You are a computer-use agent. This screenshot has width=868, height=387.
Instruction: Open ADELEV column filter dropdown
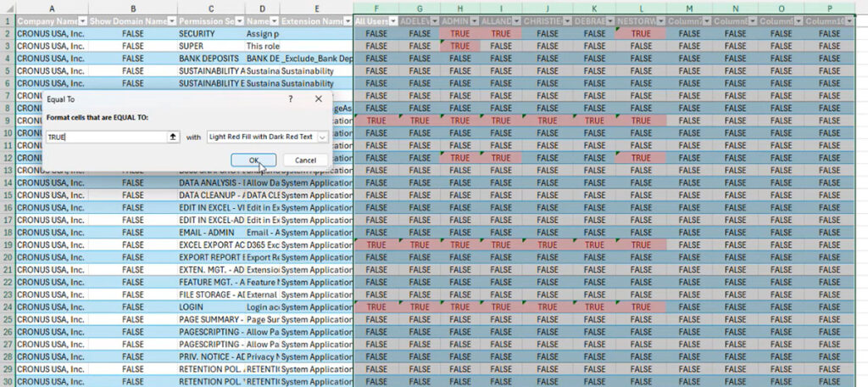(435, 21)
